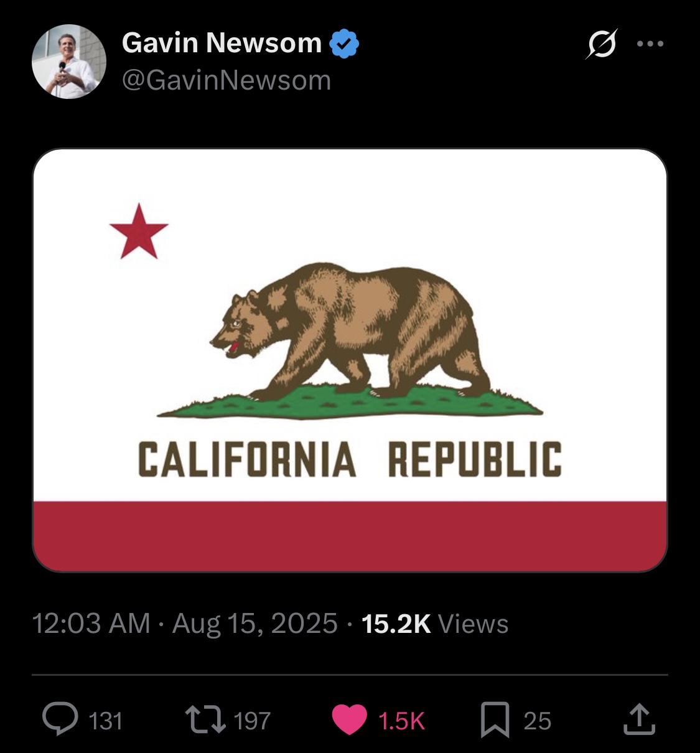Unlike the post via pink heart

(349, 719)
